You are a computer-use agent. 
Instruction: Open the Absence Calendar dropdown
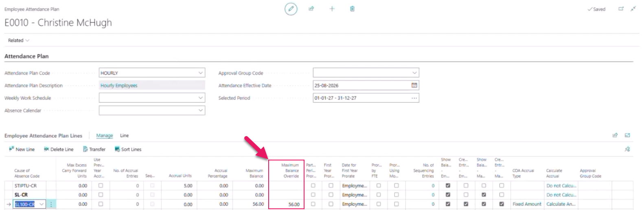201,110
